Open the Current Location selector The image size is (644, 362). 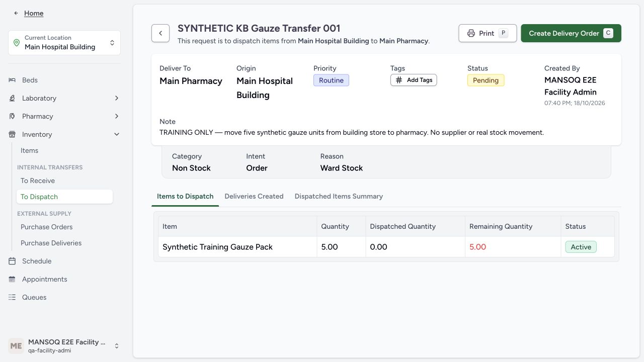[x=64, y=43]
